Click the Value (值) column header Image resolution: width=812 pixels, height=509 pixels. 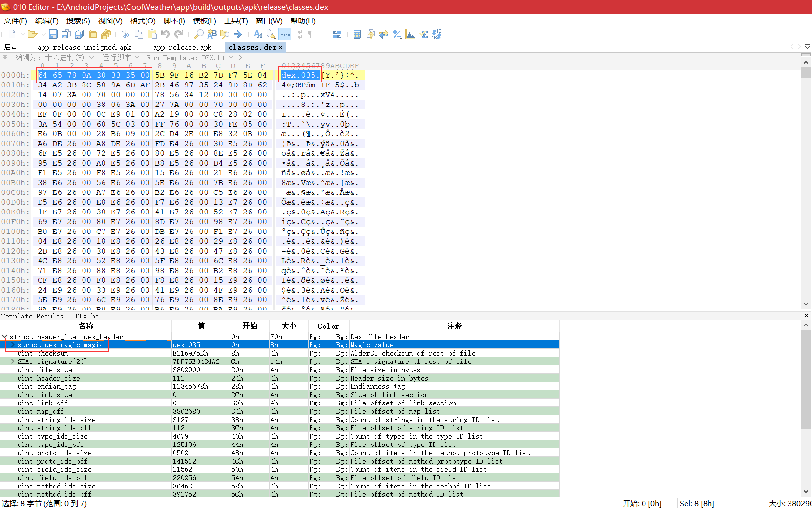tap(201, 326)
